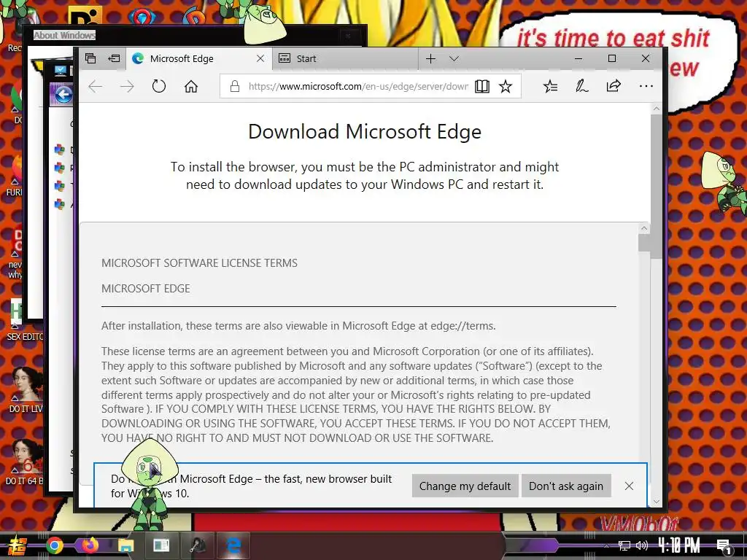
Task: Set these tabs aside icon
Action: pyautogui.click(x=114, y=58)
